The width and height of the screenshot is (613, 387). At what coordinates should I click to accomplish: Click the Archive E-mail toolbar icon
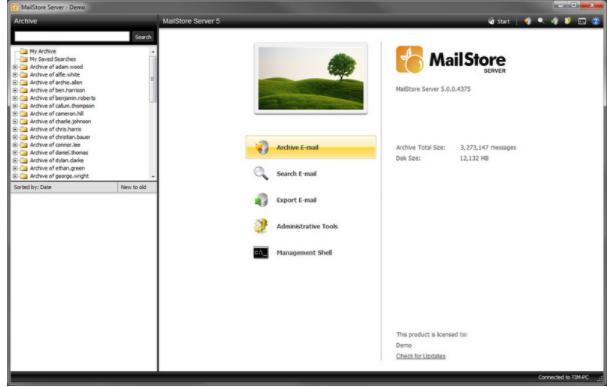(528, 21)
